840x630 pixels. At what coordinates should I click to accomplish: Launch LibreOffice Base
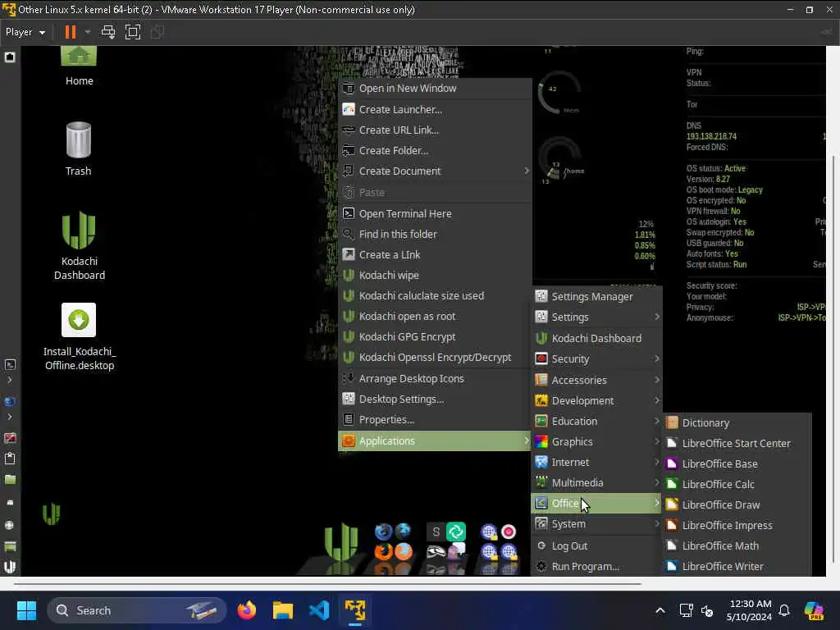737,464
